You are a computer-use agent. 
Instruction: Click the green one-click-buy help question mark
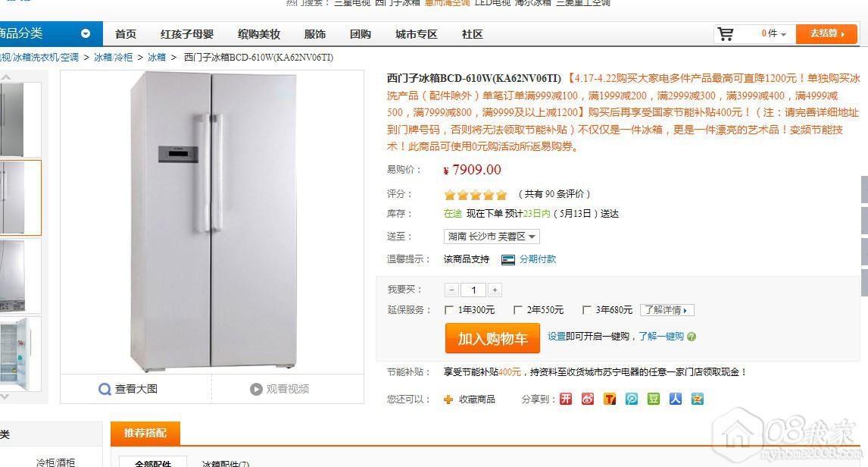coord(692,337)
